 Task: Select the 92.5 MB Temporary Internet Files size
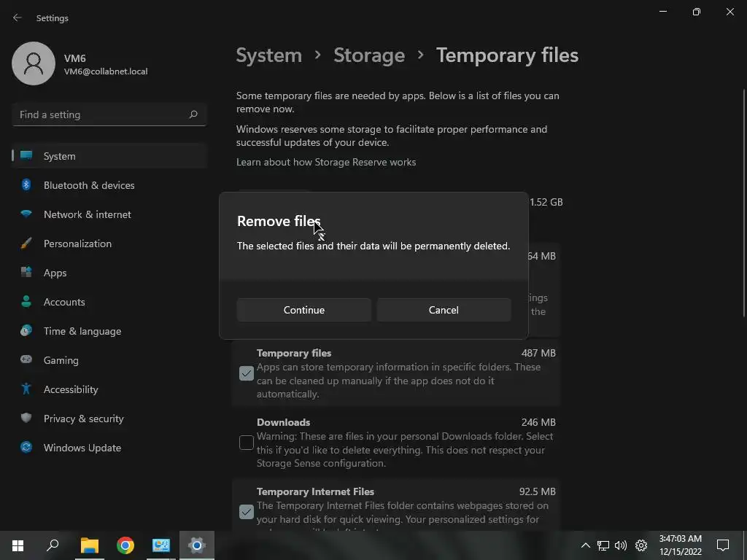538,491
